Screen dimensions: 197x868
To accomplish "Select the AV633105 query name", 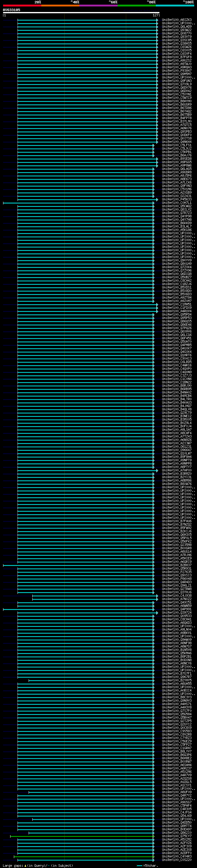I will point(11,10).
